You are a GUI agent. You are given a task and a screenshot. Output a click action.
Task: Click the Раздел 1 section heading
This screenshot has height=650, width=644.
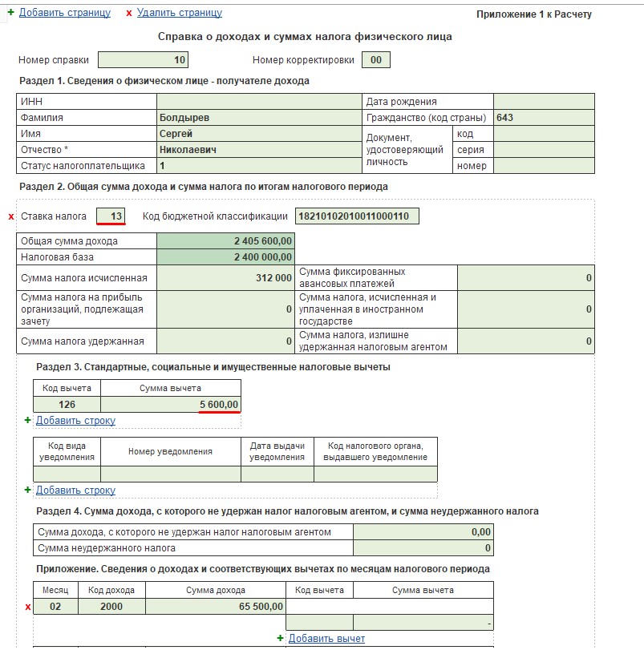[x=164, y=81]
